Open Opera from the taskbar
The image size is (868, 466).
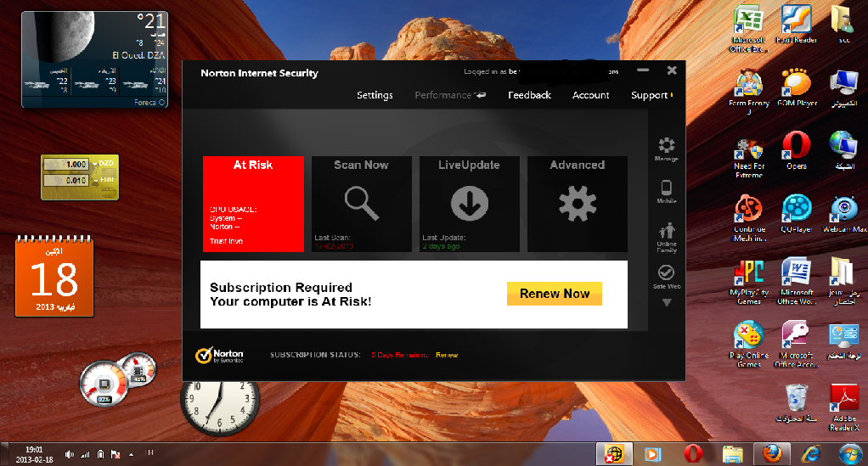693,454
